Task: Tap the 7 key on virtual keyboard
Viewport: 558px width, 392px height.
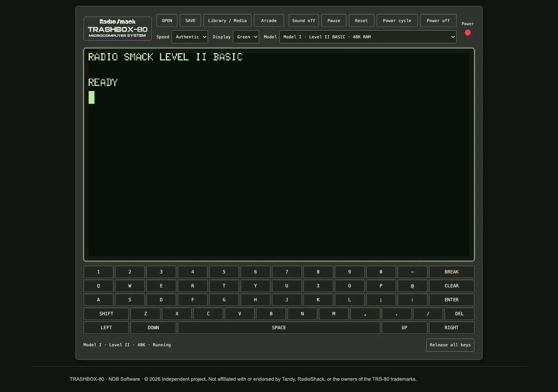Action: tap(287, 272)
